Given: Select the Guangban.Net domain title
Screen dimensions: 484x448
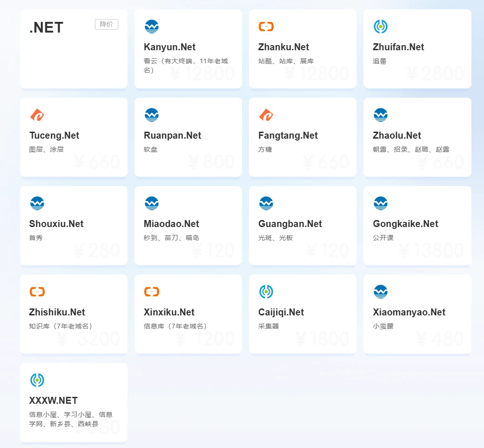Looking at the screenshot, I should coord(290,224).
